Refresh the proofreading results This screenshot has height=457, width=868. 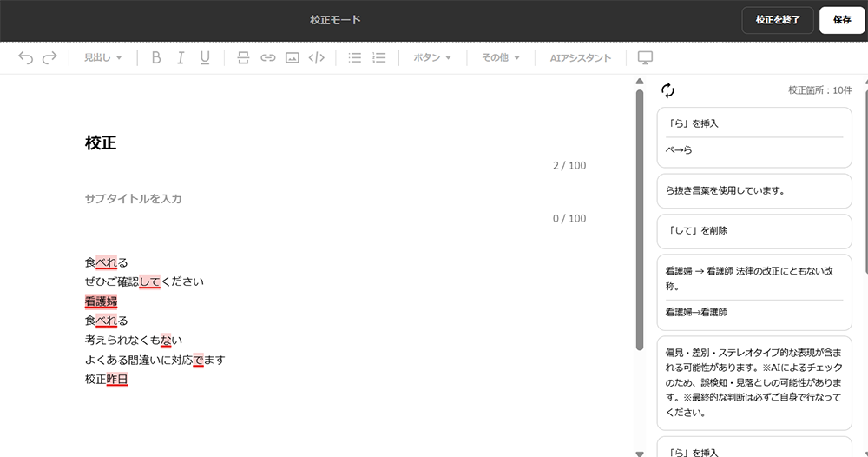(668, 90)
